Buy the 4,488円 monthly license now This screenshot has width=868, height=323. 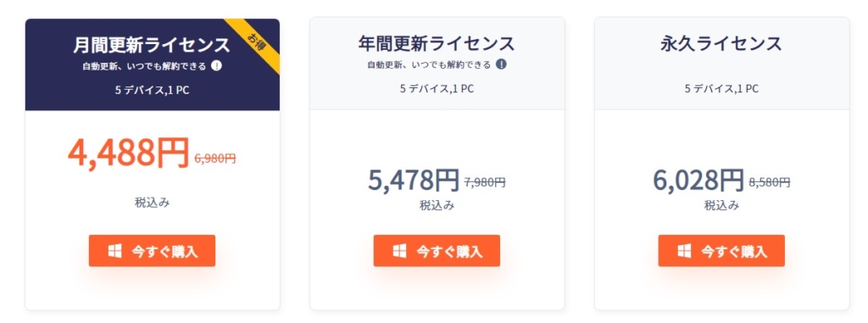pos(152,251)
